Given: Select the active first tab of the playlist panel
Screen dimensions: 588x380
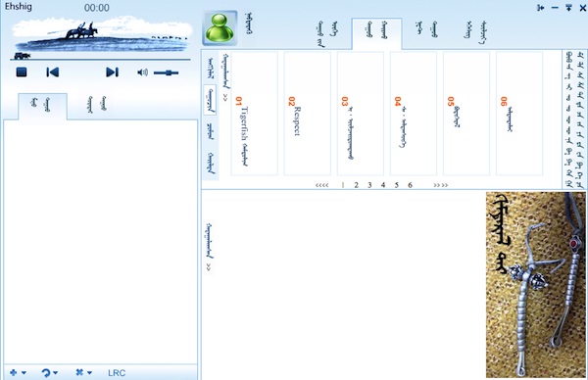Looking at the screenshot, I should coord(42,106).
